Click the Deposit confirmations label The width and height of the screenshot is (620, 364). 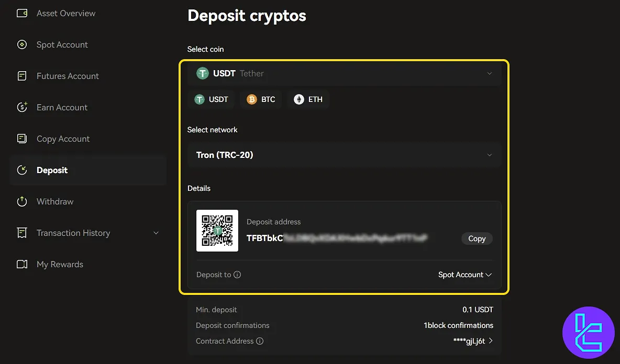[x=233, y=325]
